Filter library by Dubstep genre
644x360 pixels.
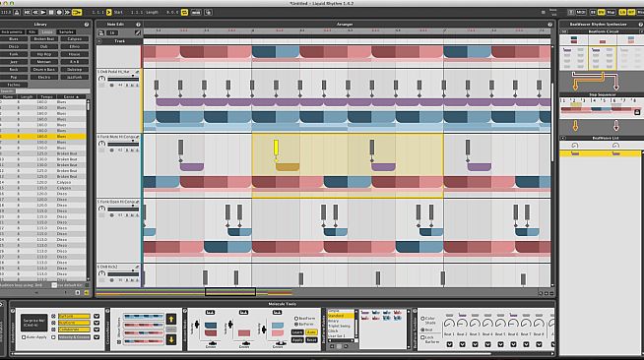click(x=74, y=69)
